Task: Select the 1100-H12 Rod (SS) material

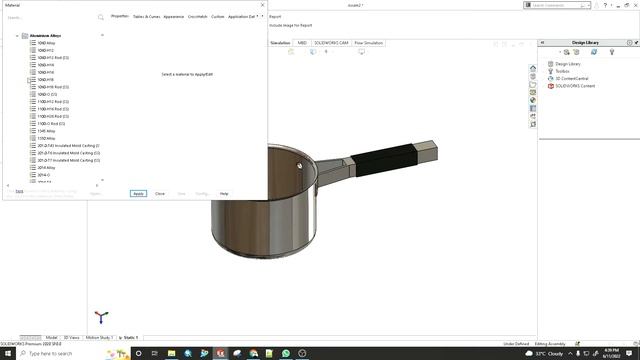Action: pyautogui.click(x=53, y=102)
